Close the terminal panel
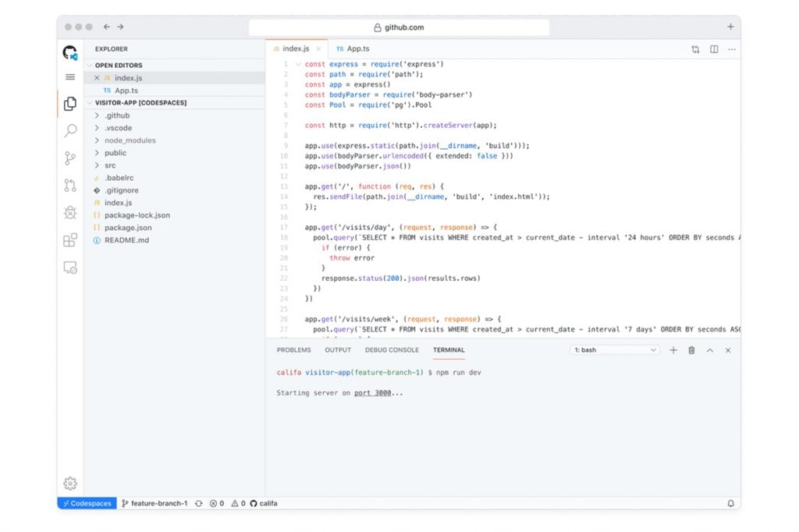This screenshot has height=532, width=799. tap(728, 350)
